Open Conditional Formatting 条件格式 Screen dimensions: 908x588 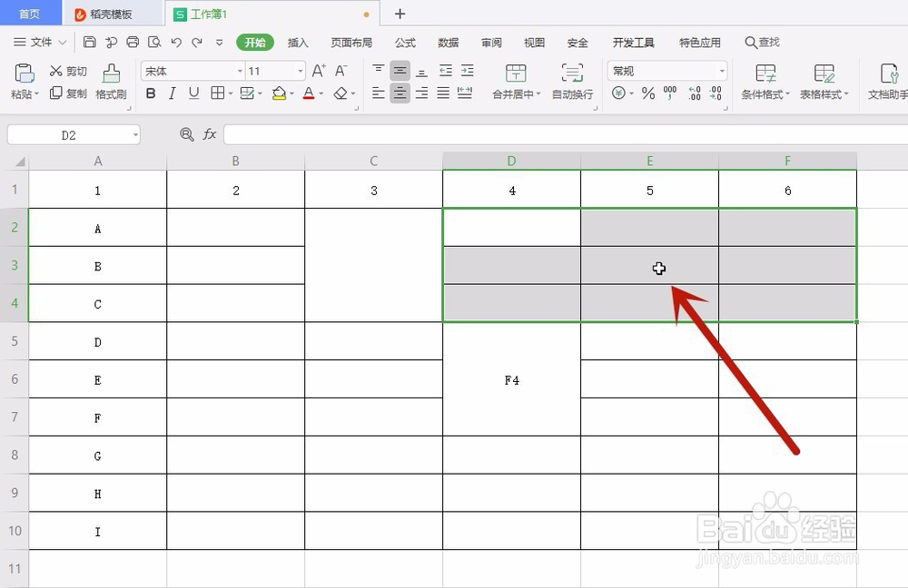[x=765, y=82]
